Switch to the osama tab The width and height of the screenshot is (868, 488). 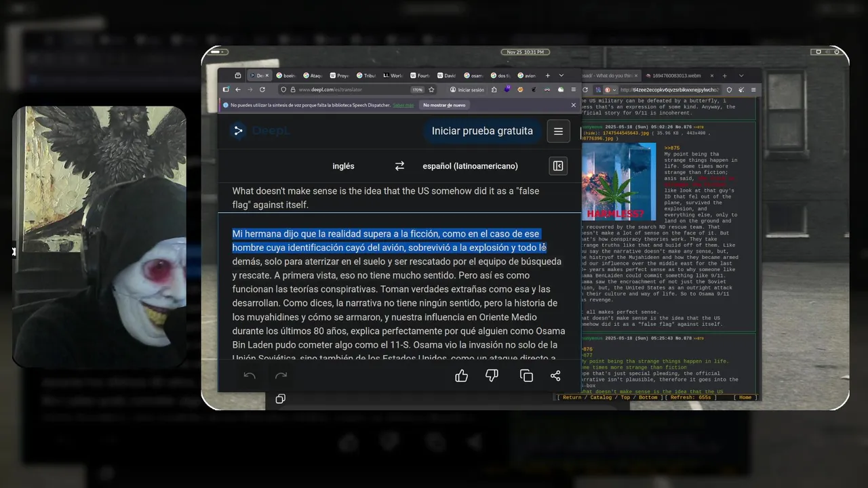pyautogui.click(x=473, y=76)
